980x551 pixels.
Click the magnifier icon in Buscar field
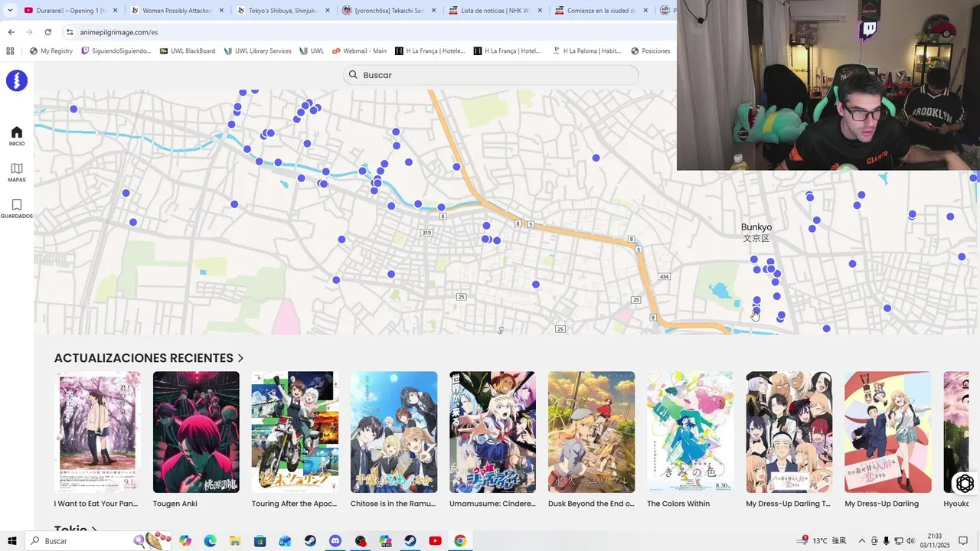(353, 75)
